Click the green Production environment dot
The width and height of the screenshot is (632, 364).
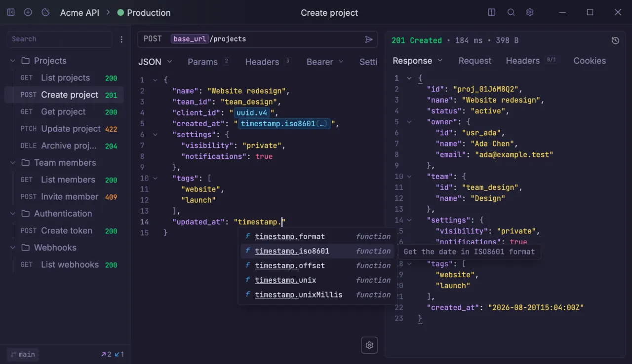(120, 13)
